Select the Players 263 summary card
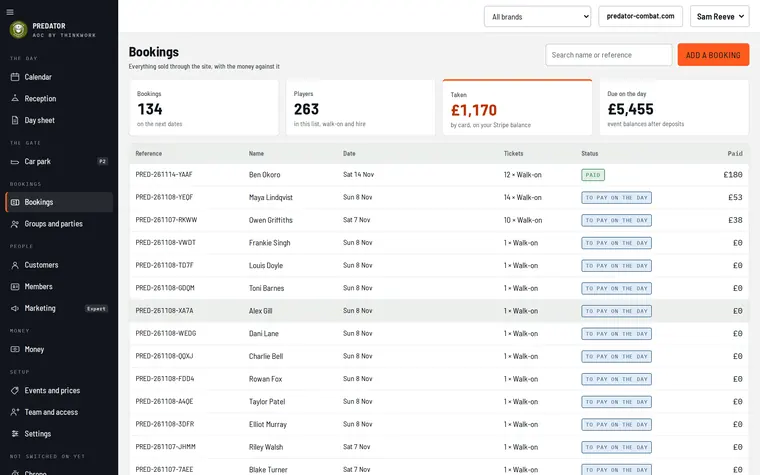 point(361,108)
